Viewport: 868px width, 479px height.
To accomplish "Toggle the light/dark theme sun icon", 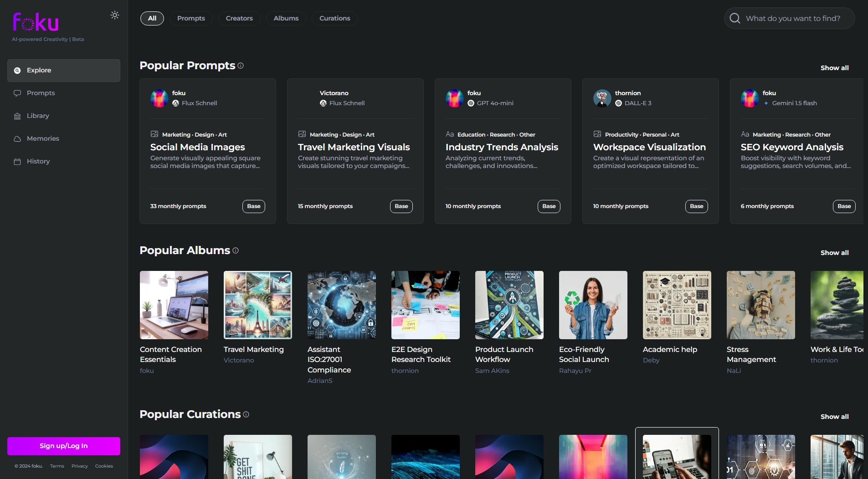I will click(x=115, y=15).
